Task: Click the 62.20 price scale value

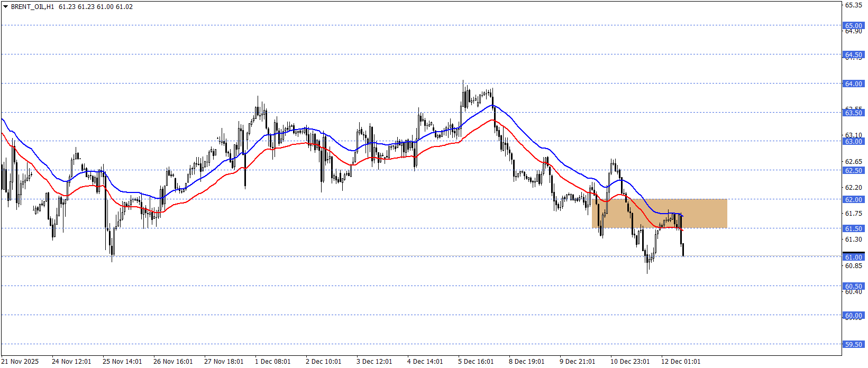Action: point(853,187)
